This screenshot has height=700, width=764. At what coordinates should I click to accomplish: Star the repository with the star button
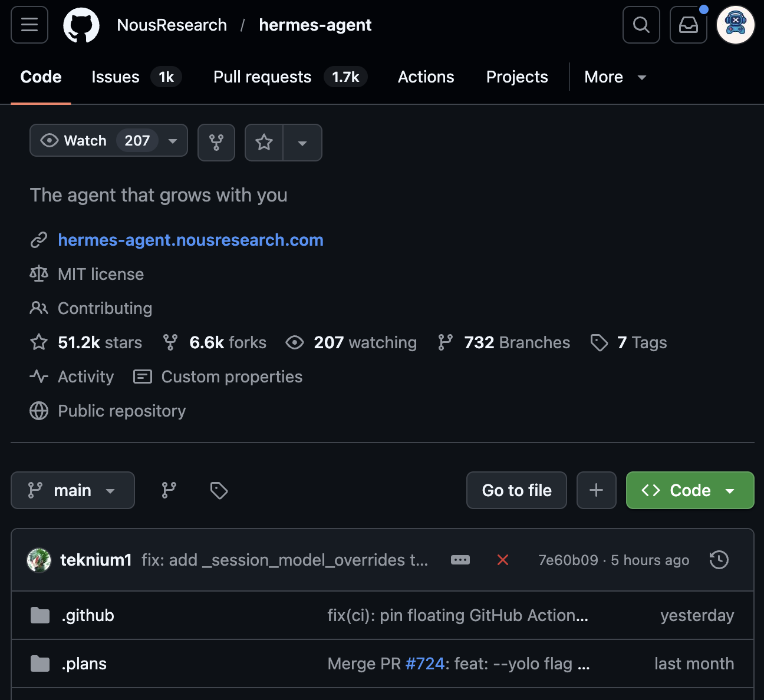click(264, 142)
